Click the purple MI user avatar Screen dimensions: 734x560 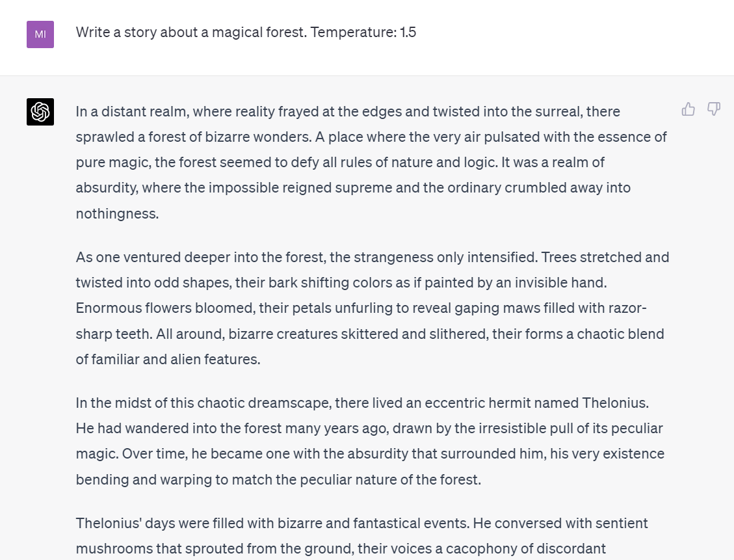(x=40, y=34)
